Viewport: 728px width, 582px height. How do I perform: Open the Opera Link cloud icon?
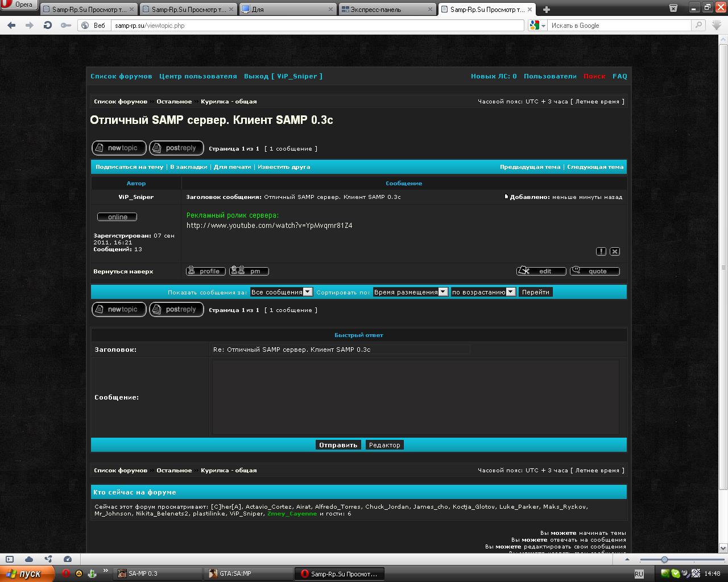tap(29, 559)
